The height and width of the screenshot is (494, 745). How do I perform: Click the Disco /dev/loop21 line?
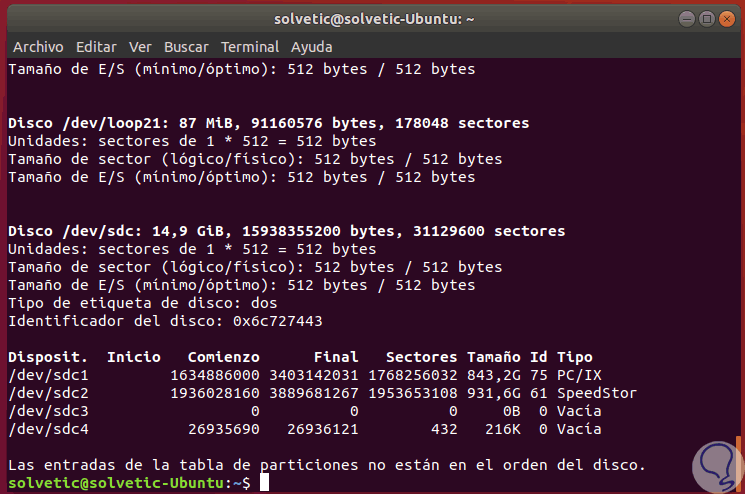pos(268,123)
